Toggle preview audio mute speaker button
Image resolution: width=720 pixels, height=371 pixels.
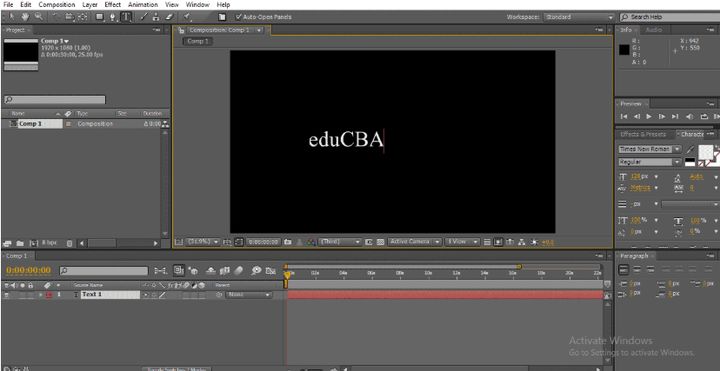[689, 117]
